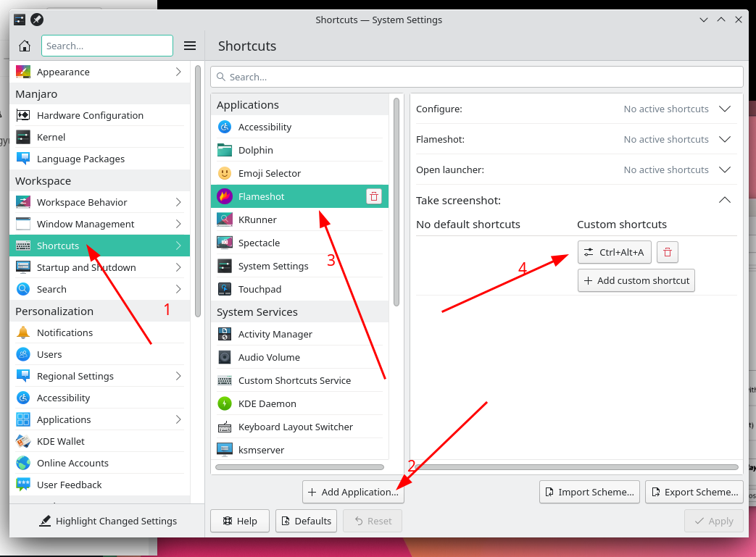Click the KDE Daemon green icon

coord(225,403)
